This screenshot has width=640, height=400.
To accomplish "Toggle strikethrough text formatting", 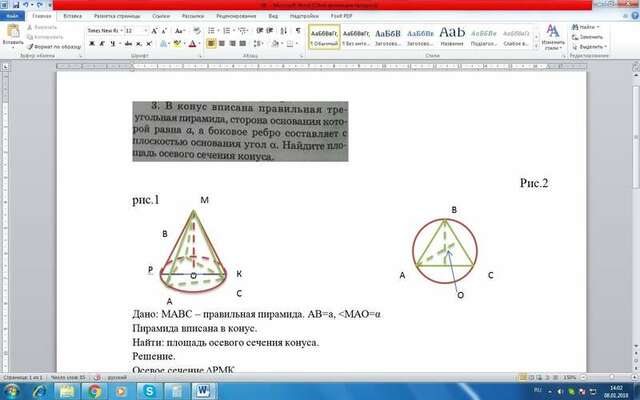I will point(129,44).
